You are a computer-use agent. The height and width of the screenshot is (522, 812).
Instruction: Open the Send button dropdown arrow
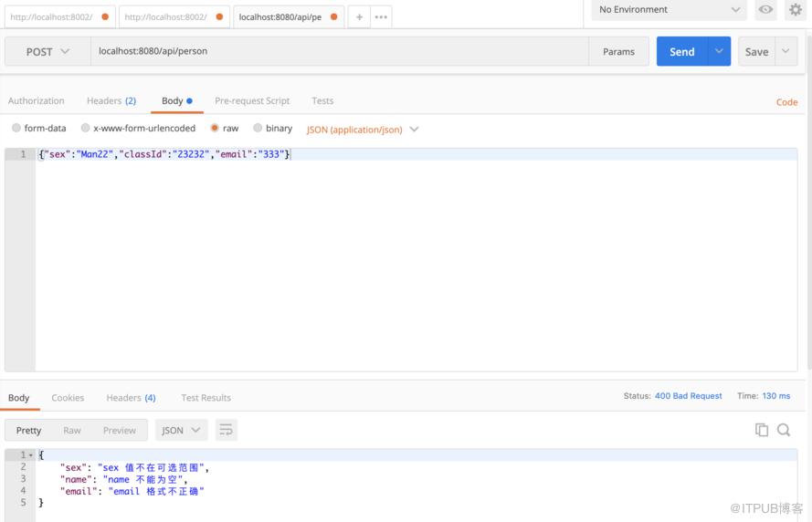719,51
